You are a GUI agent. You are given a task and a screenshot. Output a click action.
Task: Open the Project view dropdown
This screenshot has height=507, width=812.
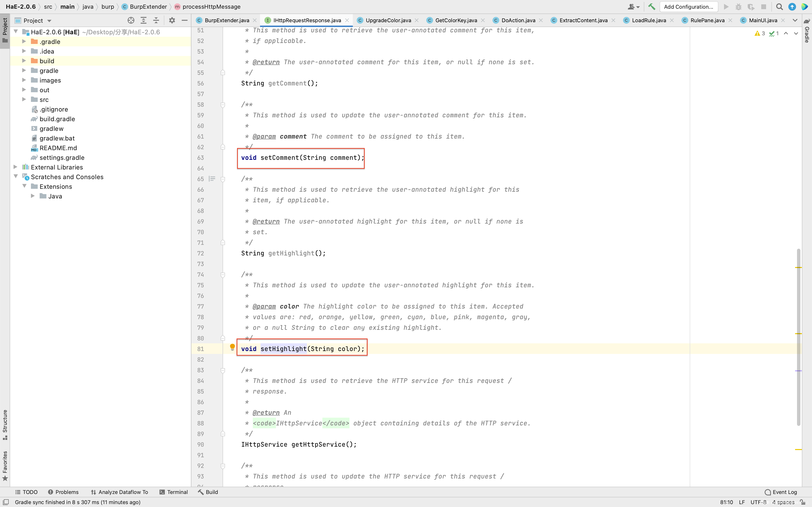pos(49,21)
